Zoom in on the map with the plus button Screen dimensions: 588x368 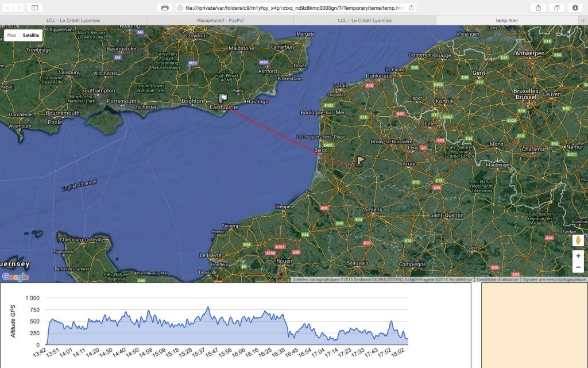578,256
